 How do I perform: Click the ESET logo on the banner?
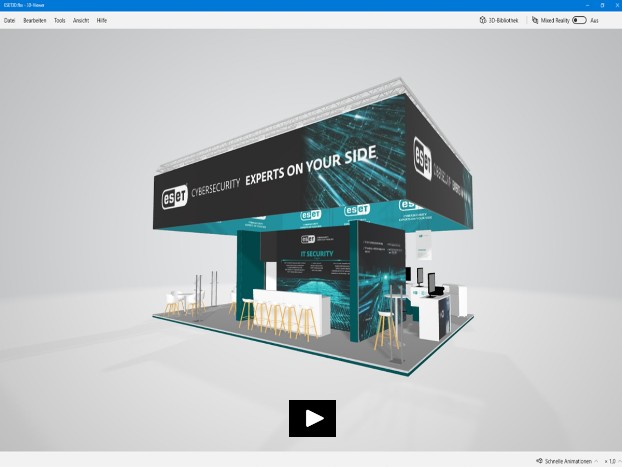pos(176,196)
